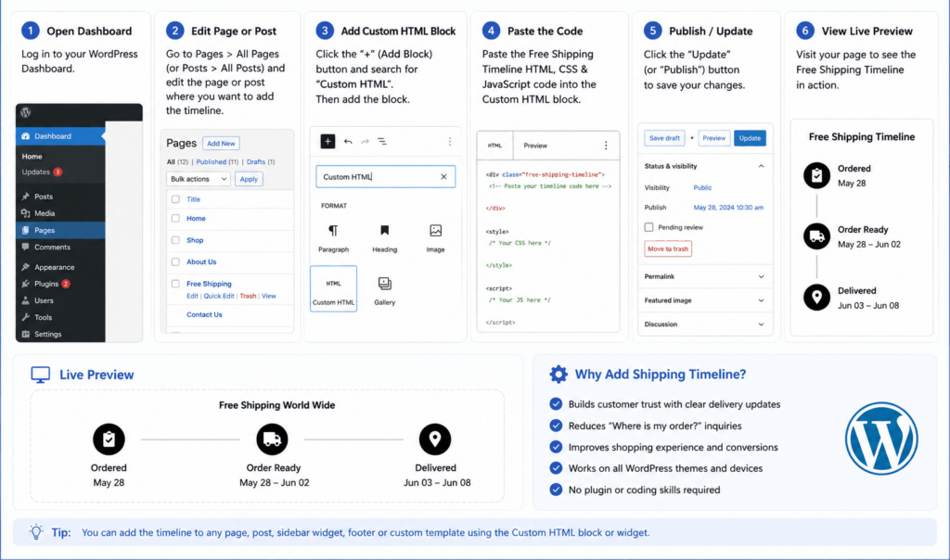Open Updates with red badge

pyautogui.click(x=42, y=172)
